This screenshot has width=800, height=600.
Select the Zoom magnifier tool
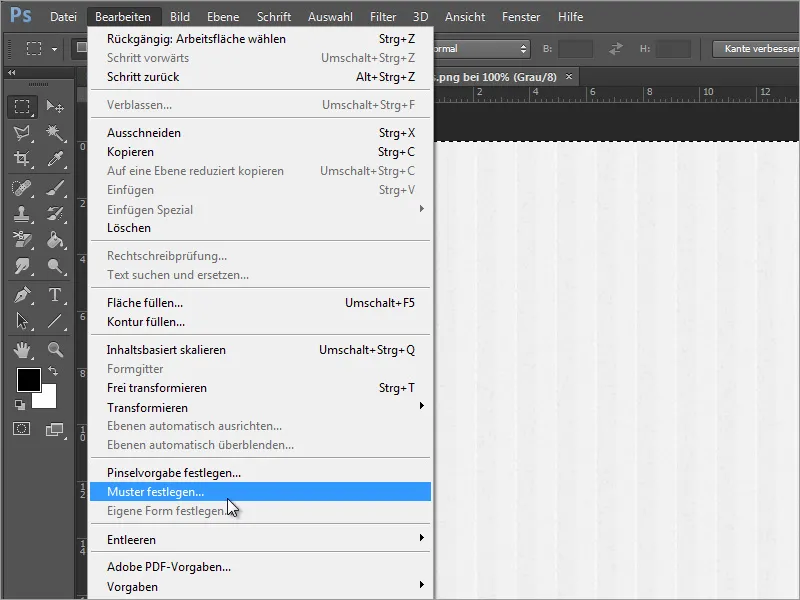pyautogui.click(x=55, y=349)
